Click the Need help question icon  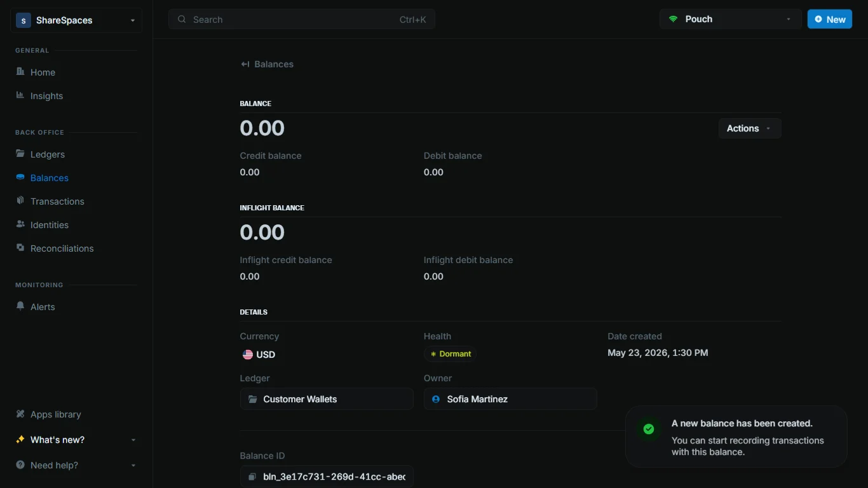click(20, 464)
